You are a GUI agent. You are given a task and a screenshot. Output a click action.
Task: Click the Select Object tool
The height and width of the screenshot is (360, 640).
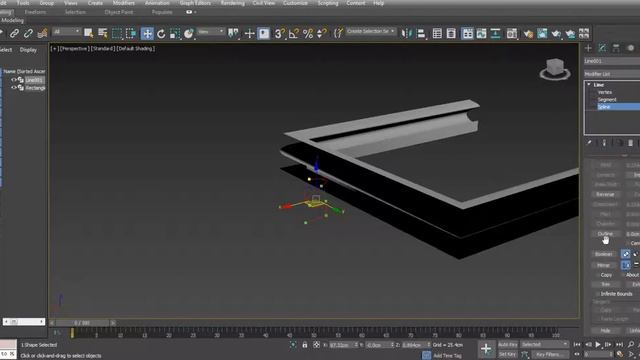click(x=89, y=33)
